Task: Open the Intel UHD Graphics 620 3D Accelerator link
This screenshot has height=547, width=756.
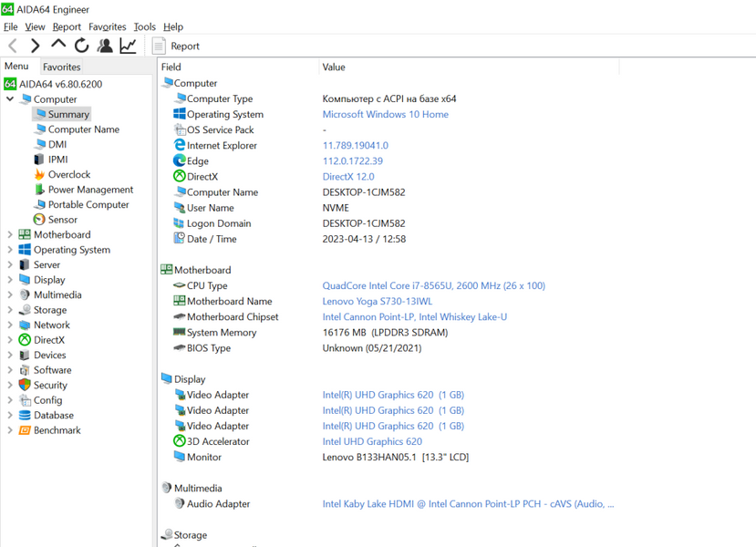Action: pyautogui.click(x=372, y=441)
